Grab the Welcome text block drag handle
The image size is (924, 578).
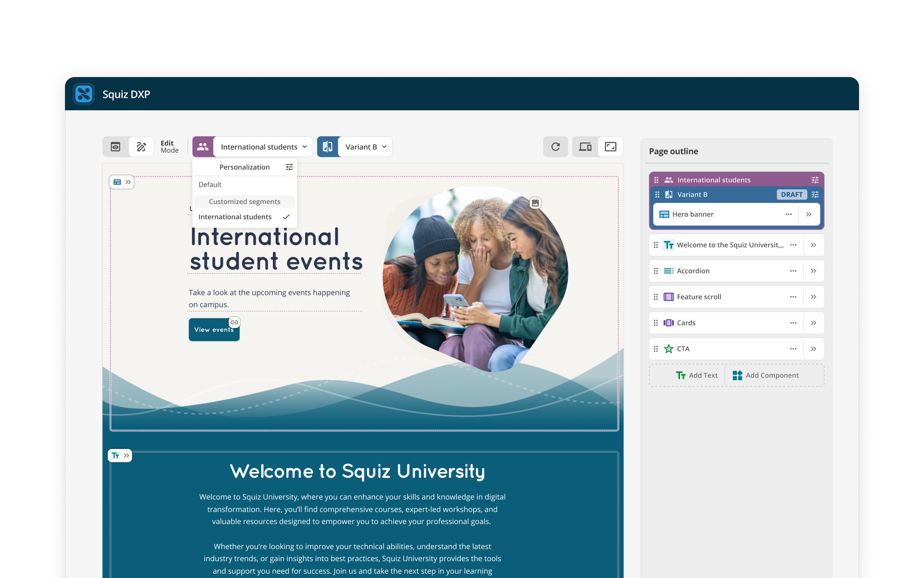[x=656, y=245]
